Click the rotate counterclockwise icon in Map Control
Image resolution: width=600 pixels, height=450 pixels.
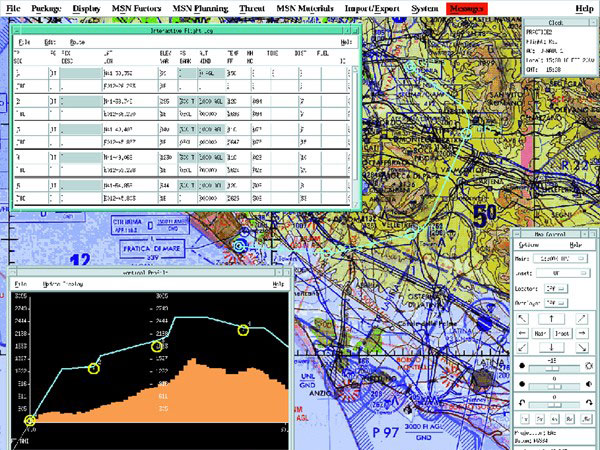522,403
